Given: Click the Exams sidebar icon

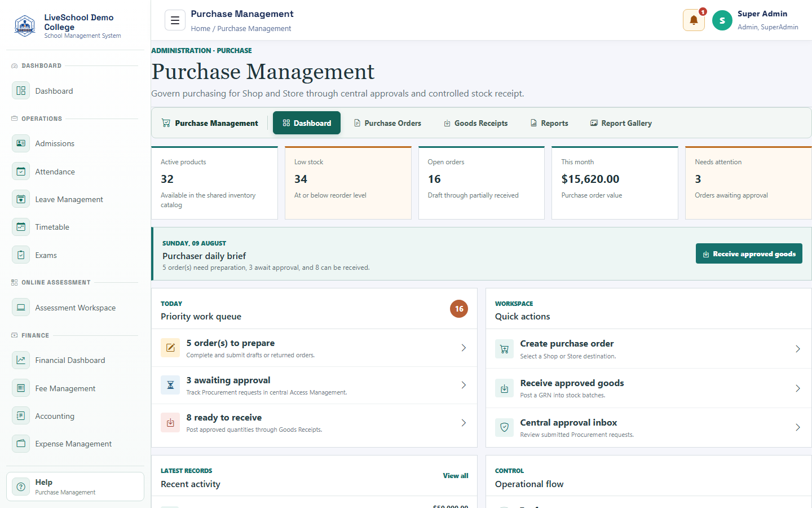Looking at the screenshot, I should 21,255.
